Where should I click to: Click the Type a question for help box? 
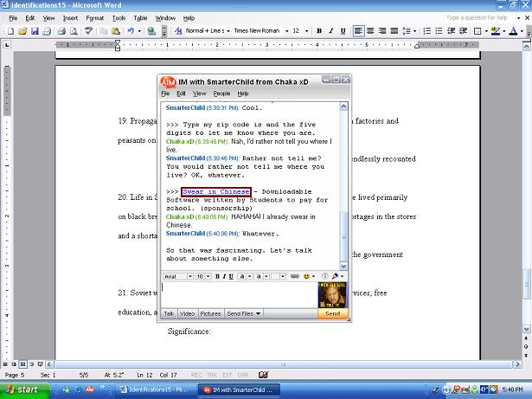pos(480,17)
